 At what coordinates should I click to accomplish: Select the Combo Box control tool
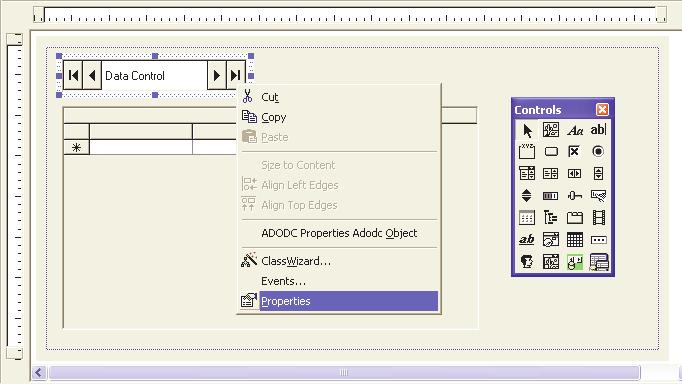click(x=527, y=174)
